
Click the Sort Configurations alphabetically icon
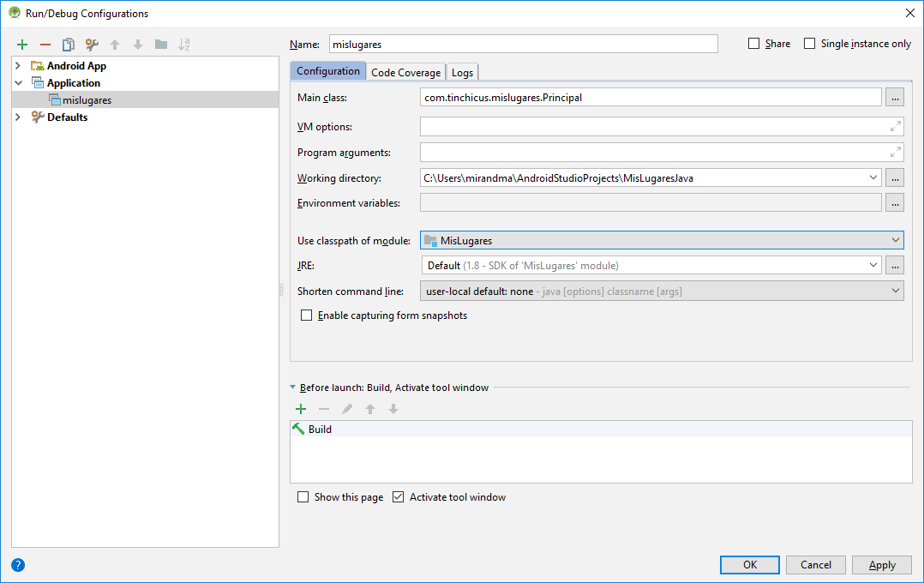point(183,45)
